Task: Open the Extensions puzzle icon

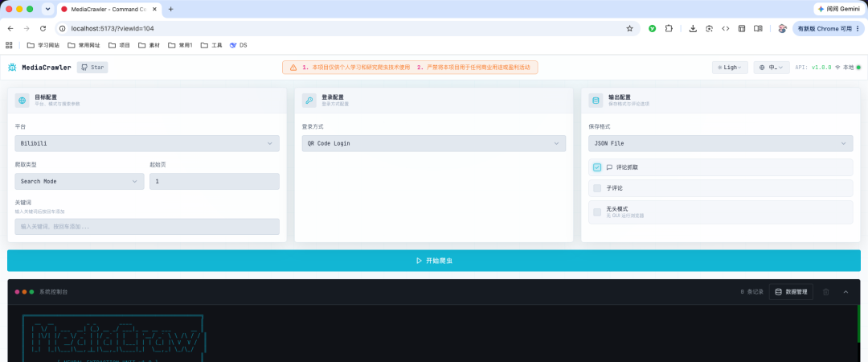Action: point(669,28)
